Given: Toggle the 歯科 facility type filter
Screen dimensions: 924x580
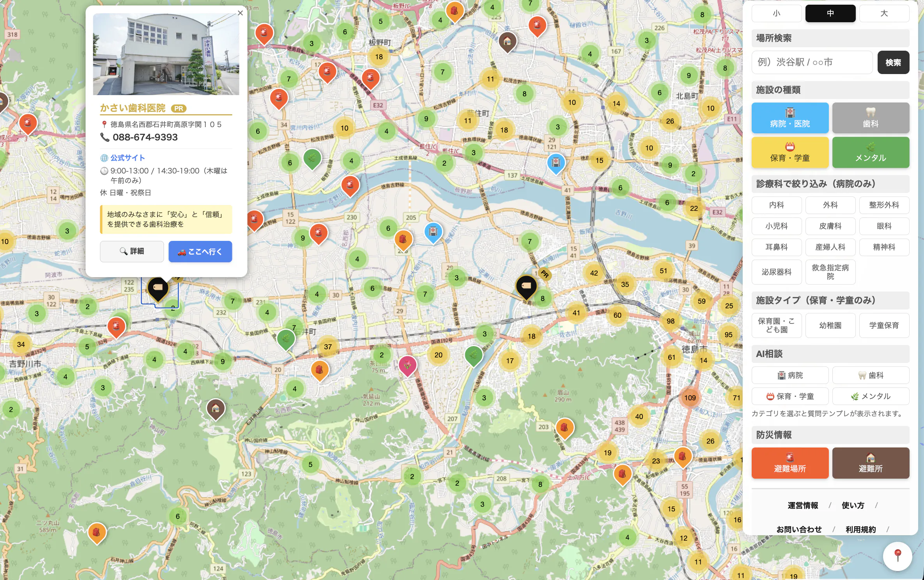Looking at the screenshot, I should [x=870, y=118].
